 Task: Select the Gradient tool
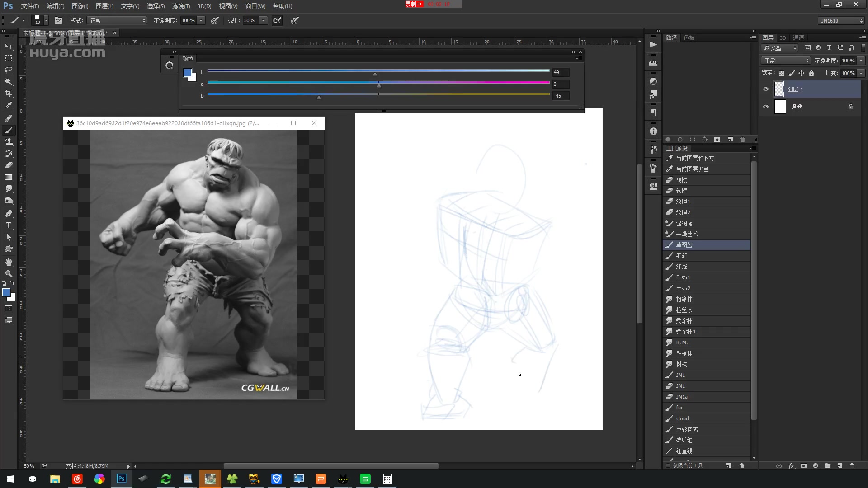pos(9,177)
